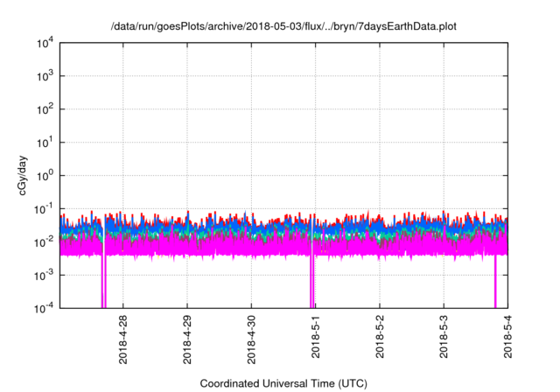This screenshot has height=392, width=560.
Task: Click the magenta dropout spike near 2018-5-1
Action: [312, 282]
